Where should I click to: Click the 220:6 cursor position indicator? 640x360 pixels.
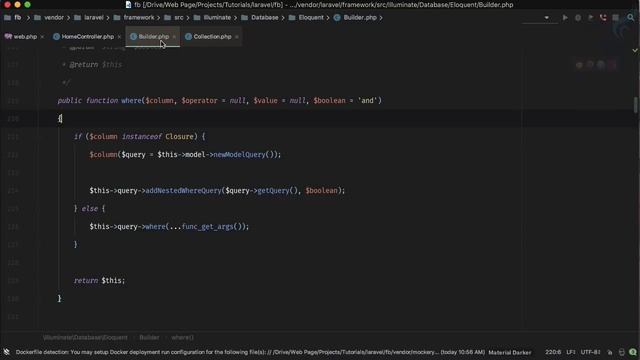tap(553, 352)
